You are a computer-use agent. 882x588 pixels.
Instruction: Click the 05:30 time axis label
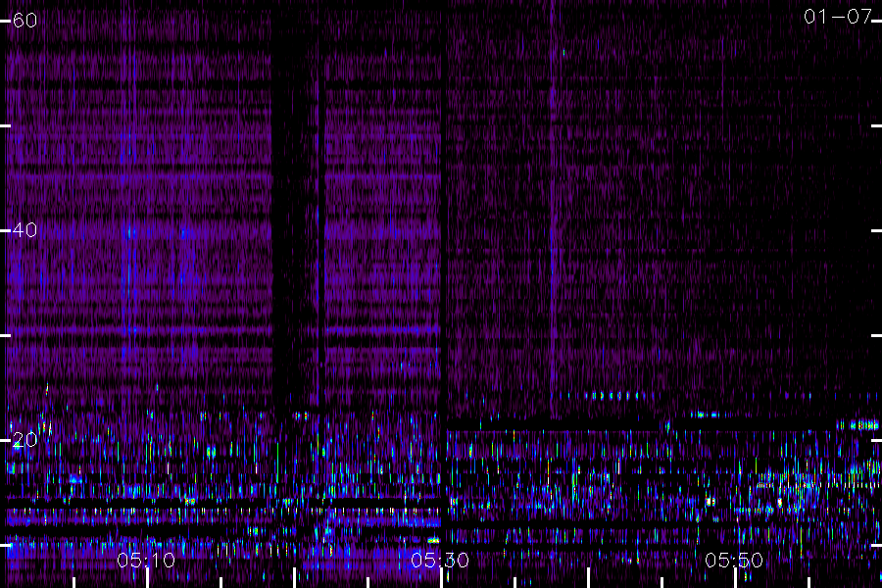(x=440, y=561)
